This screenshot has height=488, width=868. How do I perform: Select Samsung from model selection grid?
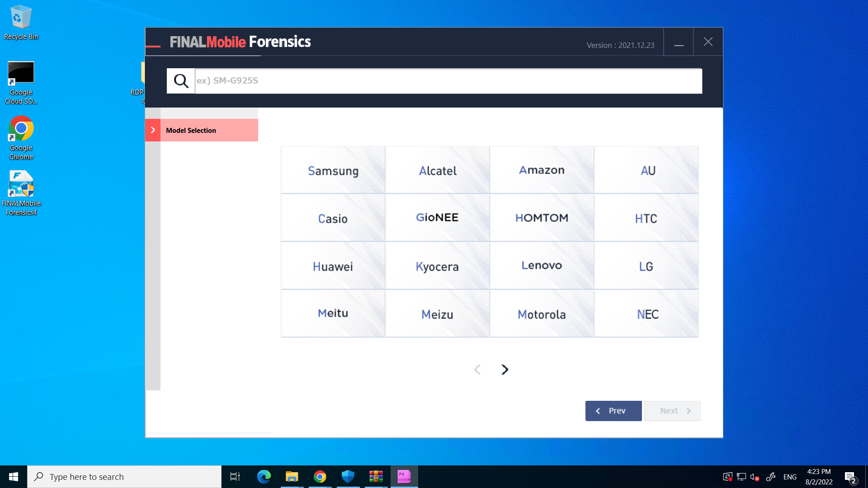point(333,169)
